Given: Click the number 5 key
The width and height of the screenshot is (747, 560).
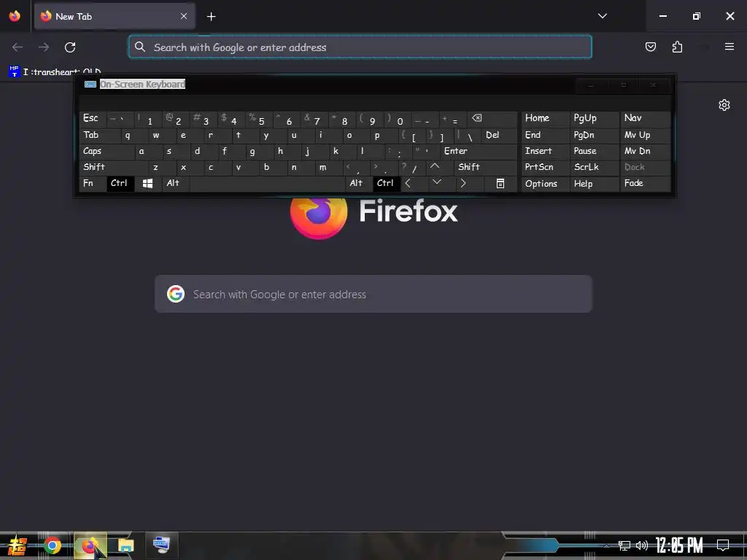Looking at the screenshot, I should 259,119.
